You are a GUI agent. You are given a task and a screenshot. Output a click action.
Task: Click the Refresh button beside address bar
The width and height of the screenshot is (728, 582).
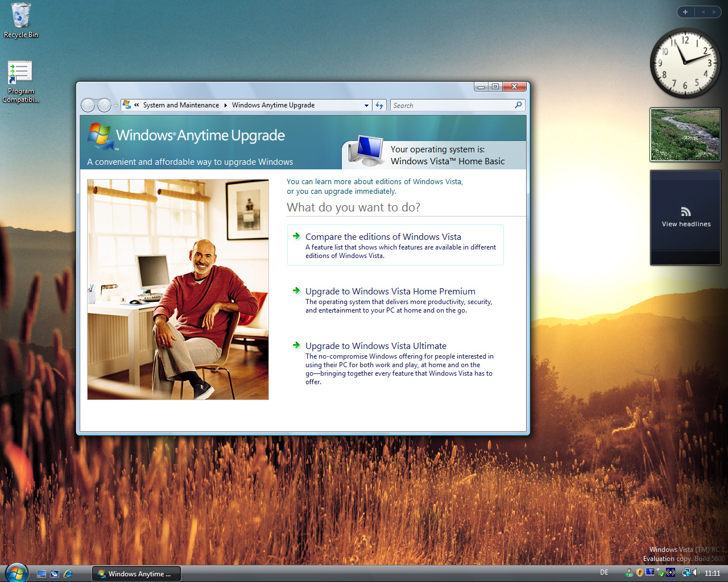pyautogui.click(x=379, y=105)
